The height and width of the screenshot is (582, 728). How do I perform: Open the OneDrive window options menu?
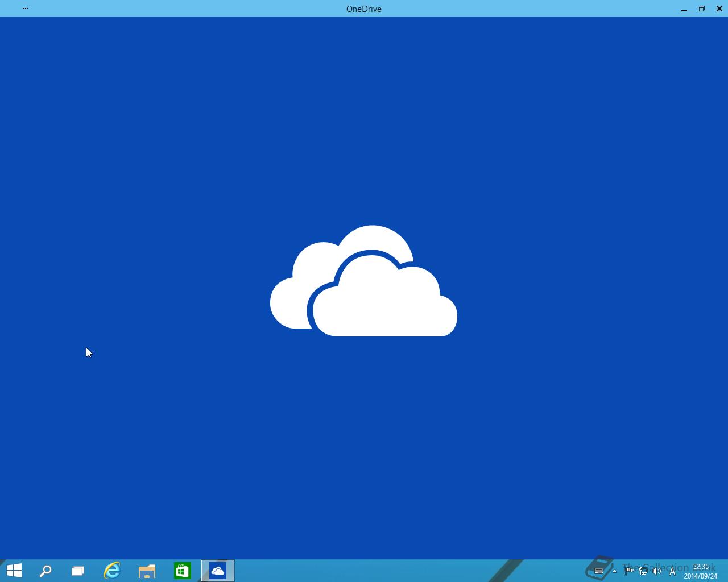(x=26, y=9)
